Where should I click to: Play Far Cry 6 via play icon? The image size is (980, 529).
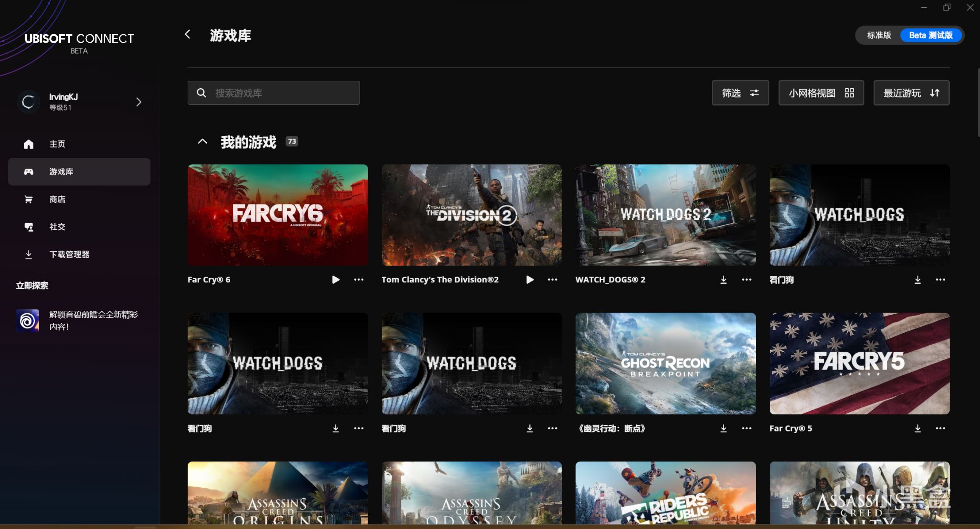(x=336, y=279)
